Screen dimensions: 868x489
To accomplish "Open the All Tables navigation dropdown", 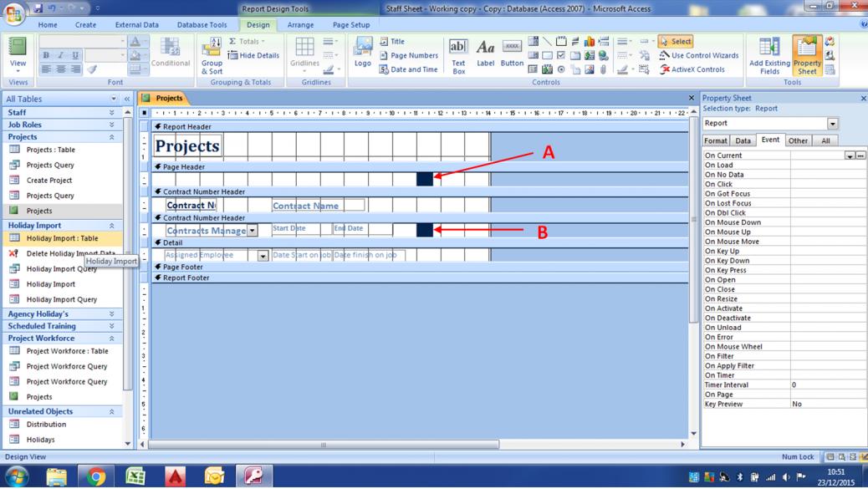I will tap(114, 99).
